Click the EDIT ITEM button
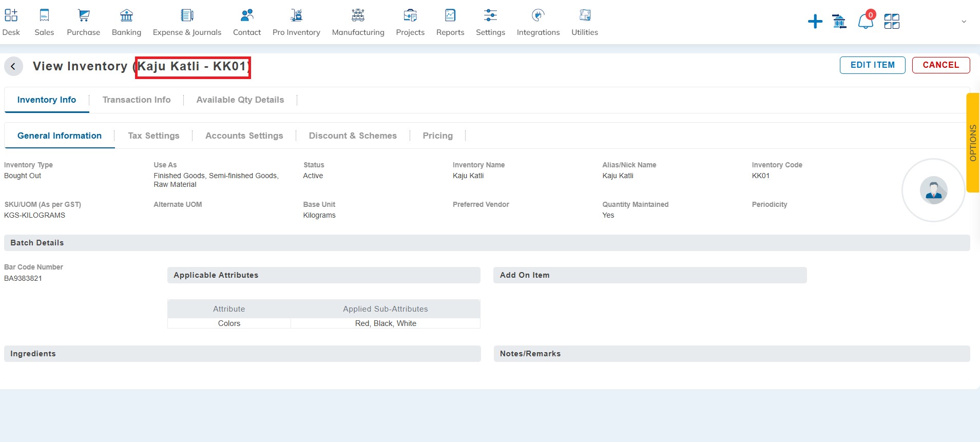Viewport: 980px width, 442px height. (873, 65)
